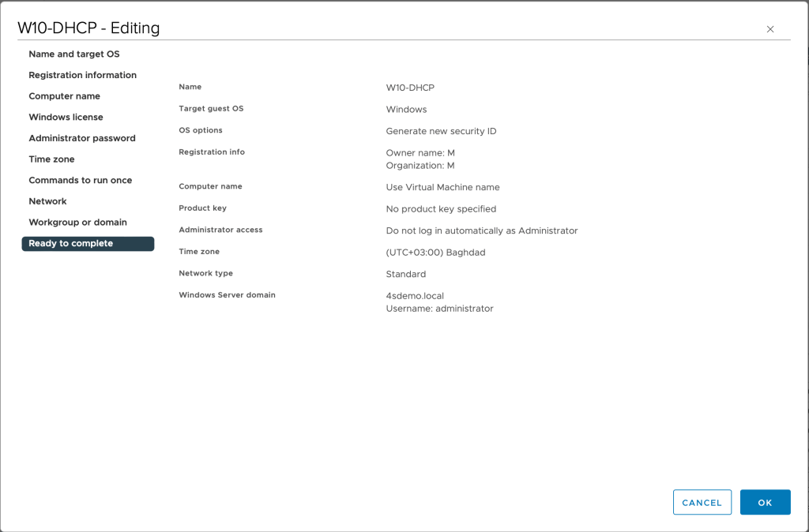
Task: Click the 4sdemo.local domain value
Action: pos(415,296)
